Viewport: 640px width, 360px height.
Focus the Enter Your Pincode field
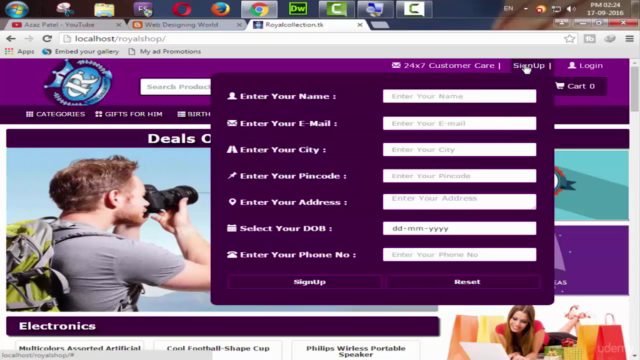click(459, 176)
